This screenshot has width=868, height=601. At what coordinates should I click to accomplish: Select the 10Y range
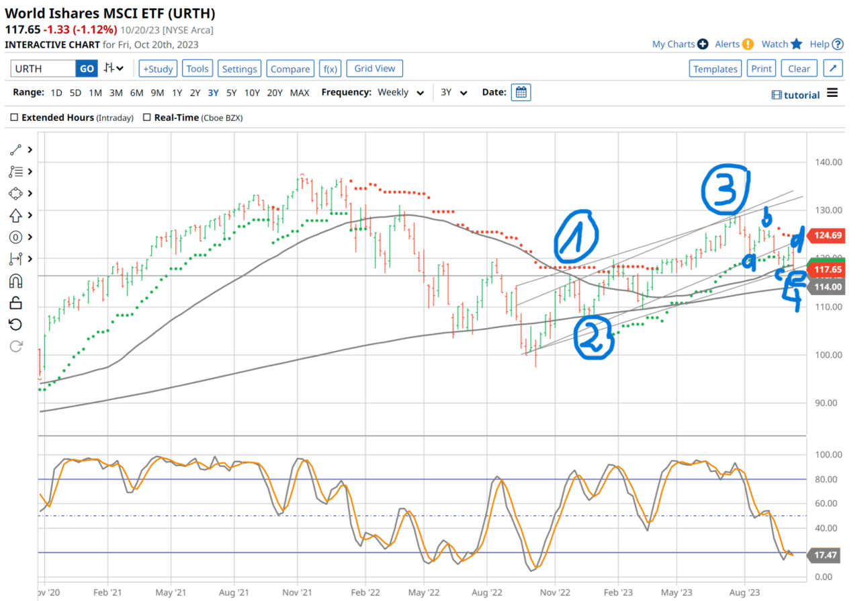tap(252, 93)
